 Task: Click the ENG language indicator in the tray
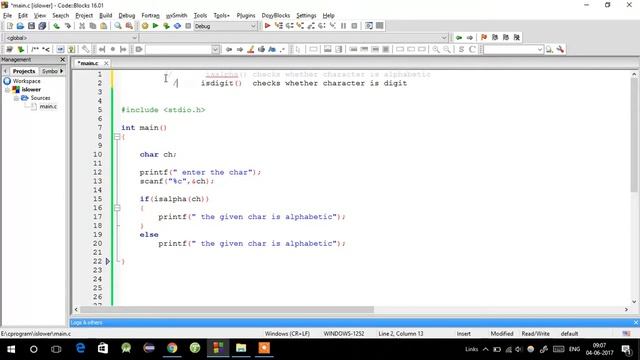(x=574, y=349)
